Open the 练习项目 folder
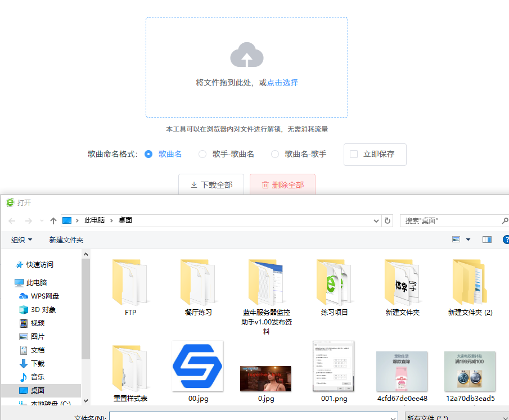The height and width of the screenshot is (420, 509). [334, 287]
